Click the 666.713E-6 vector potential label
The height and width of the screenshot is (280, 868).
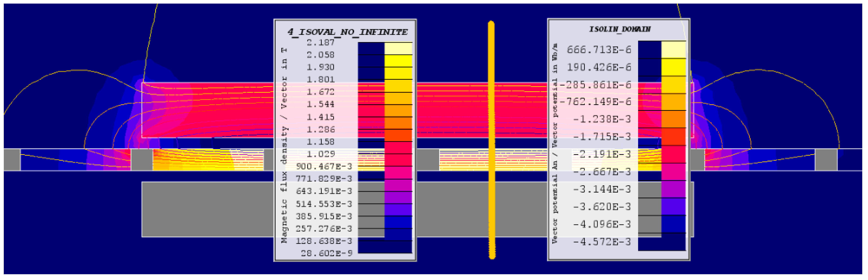pyautogui.click(x=599, y=50)
